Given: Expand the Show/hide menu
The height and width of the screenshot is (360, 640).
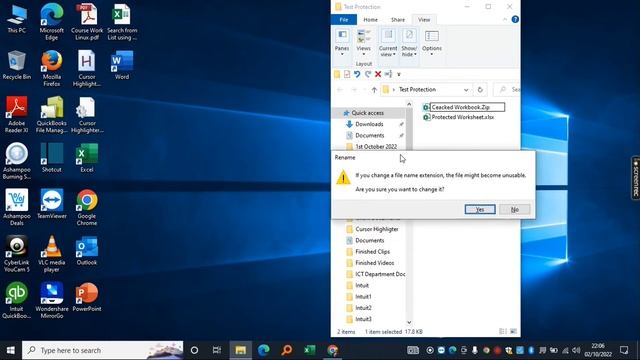Looking at the screenshot, I should coord(409,42).
